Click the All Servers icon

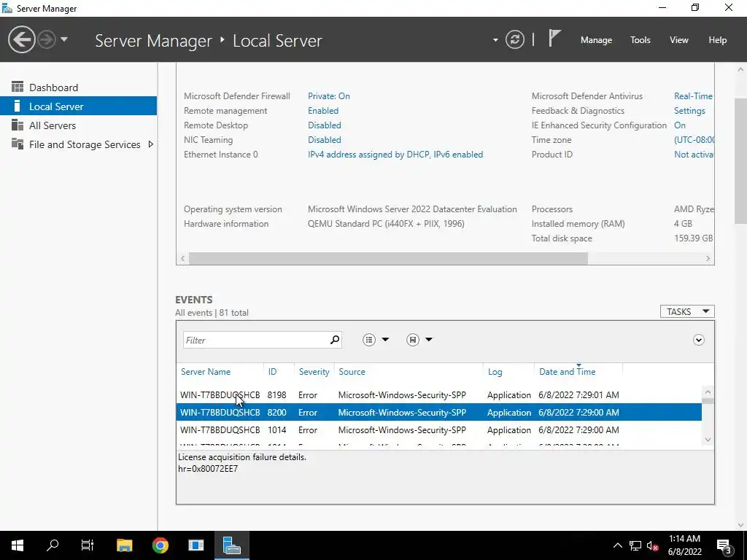pyautogui.click(x=18, y=125)
